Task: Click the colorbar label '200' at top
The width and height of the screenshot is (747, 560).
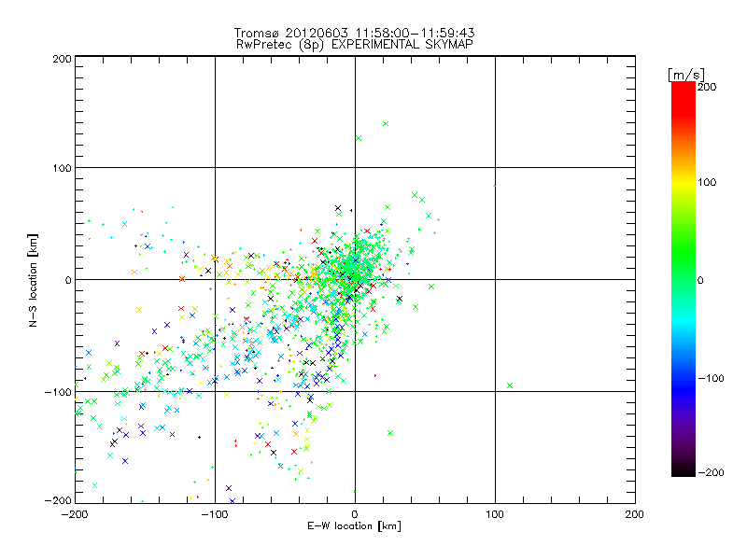Action: tap(707, 87)
